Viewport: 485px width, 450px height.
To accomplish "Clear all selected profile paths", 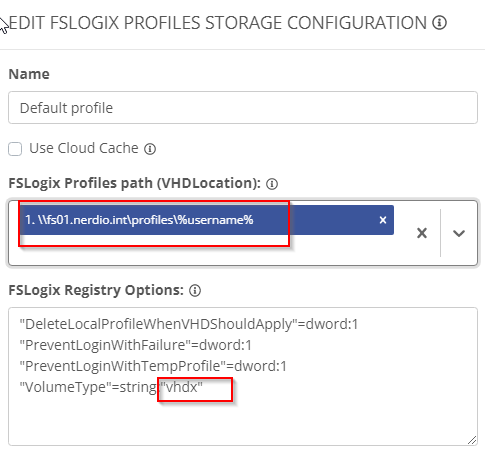I will [422, 233].
